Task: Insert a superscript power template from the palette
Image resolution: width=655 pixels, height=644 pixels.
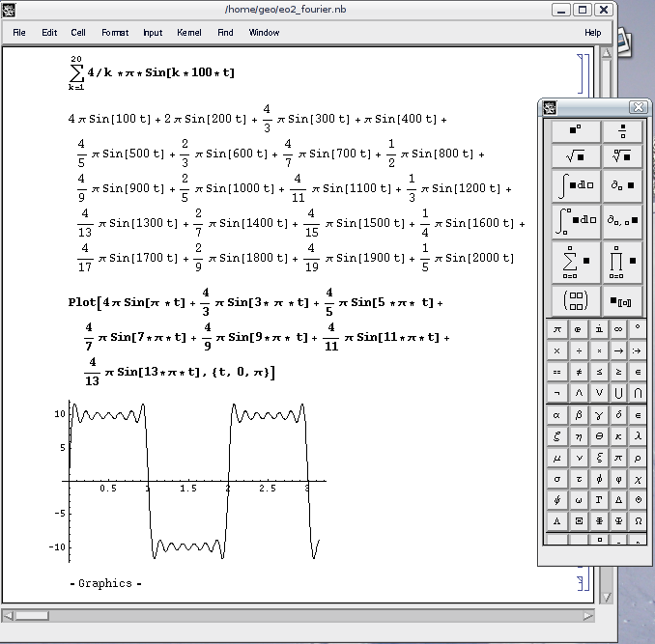Action: tap(576, 131)
